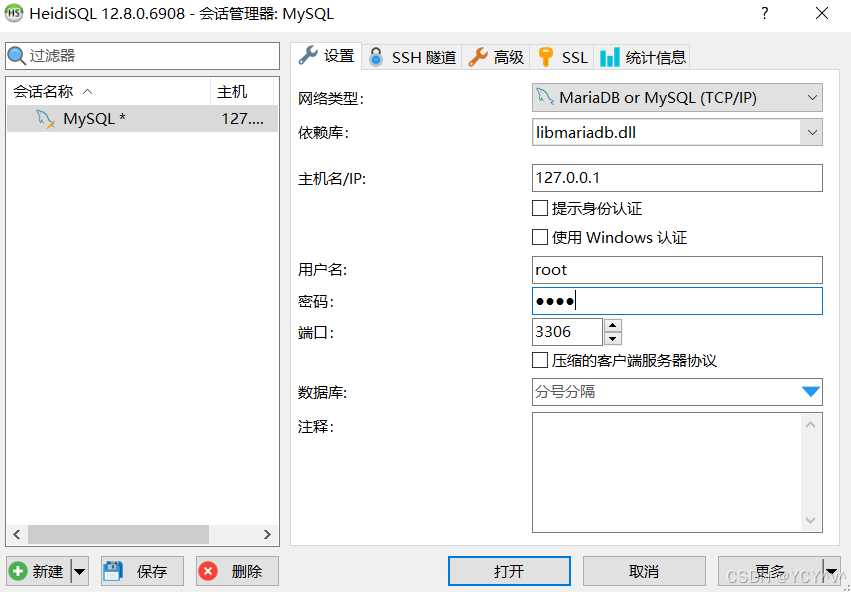
Task: Click the 端口 field showing 3306
Action: 567,332
